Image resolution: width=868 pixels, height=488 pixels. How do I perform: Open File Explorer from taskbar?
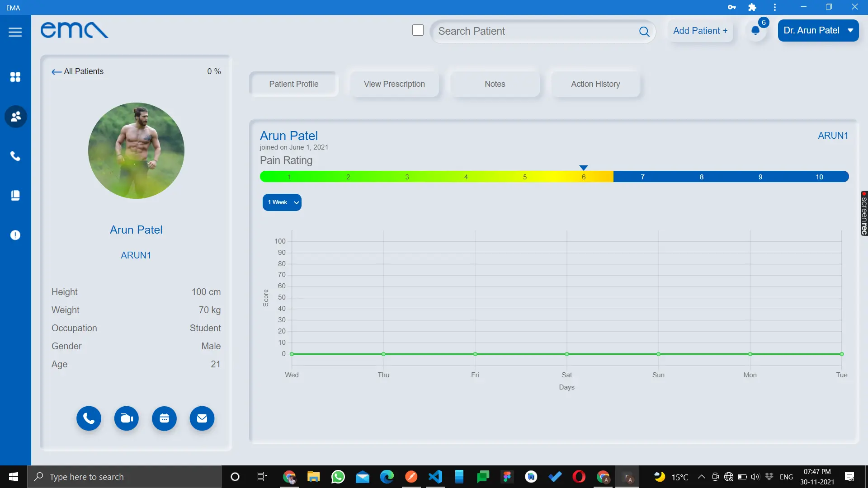pos(313,477)
